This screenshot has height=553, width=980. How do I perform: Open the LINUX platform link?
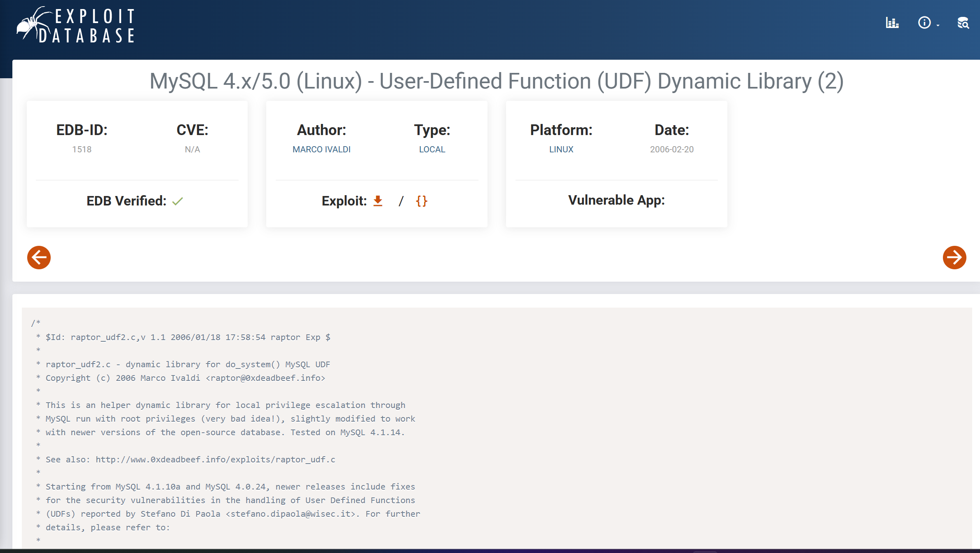click(561, 149)
